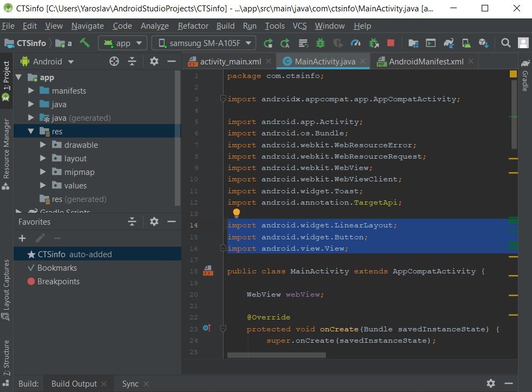Start debugging with the green bug icon
This screenshot has width=532, height=392.
pyautogui.click(x=320, y=43)
